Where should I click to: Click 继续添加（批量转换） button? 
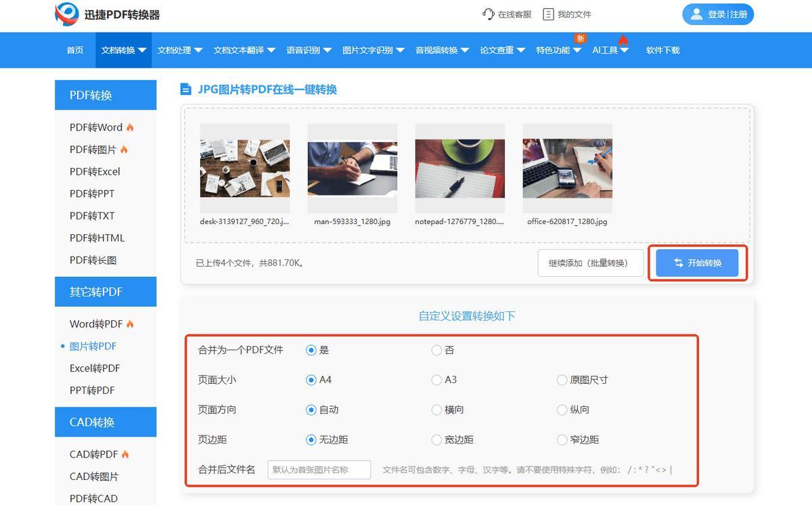591,263
